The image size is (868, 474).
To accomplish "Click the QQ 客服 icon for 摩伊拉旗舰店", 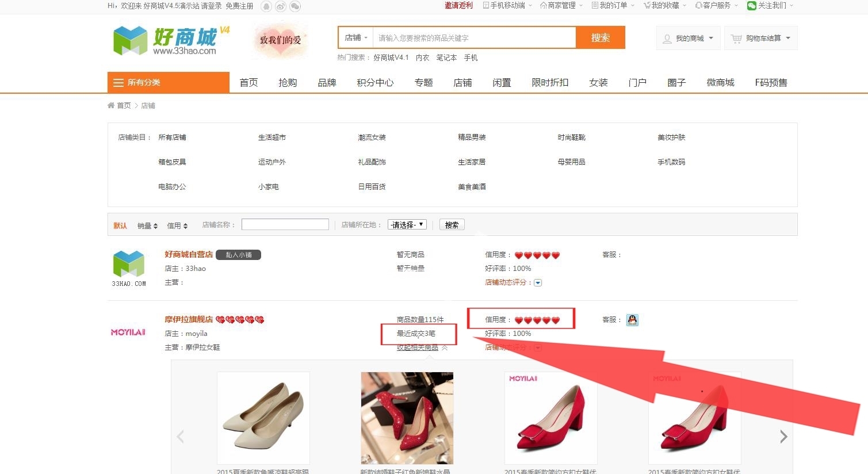I will [632, 320].
